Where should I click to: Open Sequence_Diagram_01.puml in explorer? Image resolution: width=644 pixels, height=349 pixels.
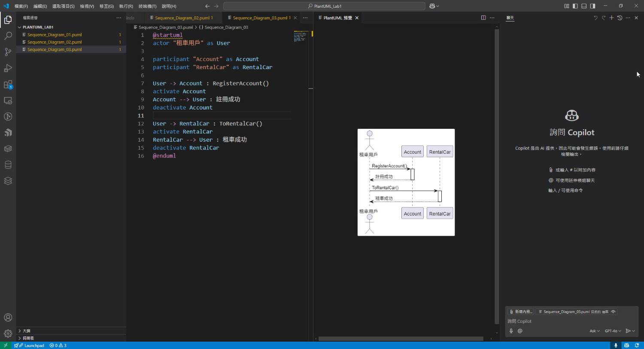tap(71, 35)
